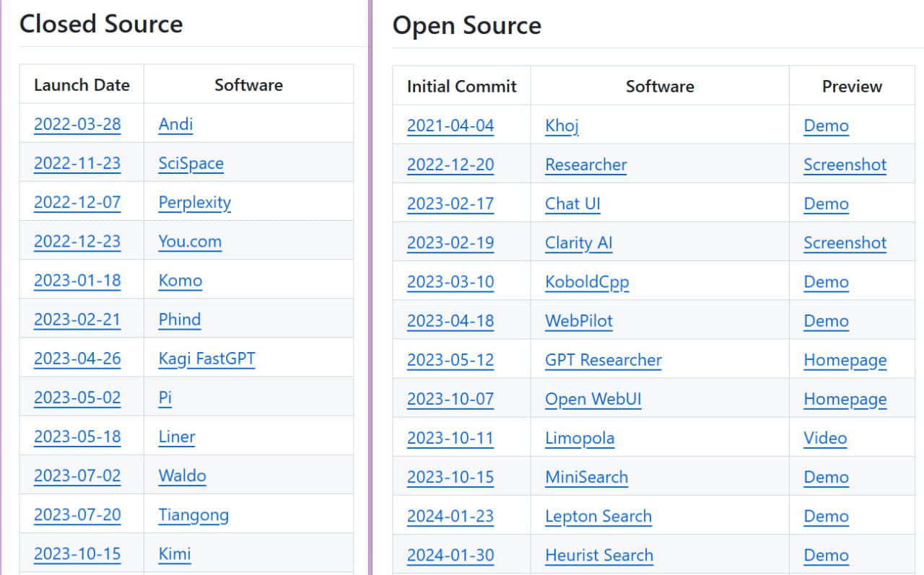Select the 2023-05-12 commit date link

(x=450, y=359)
